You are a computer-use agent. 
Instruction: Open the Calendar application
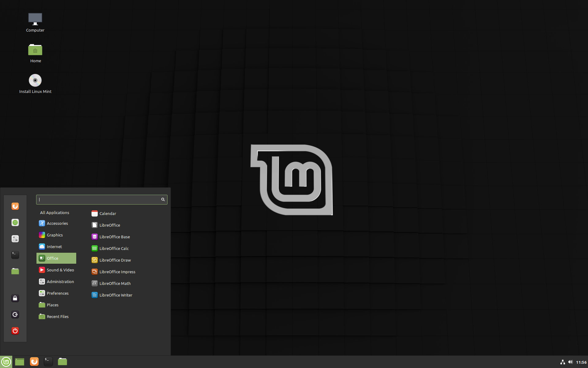(108, 213)
